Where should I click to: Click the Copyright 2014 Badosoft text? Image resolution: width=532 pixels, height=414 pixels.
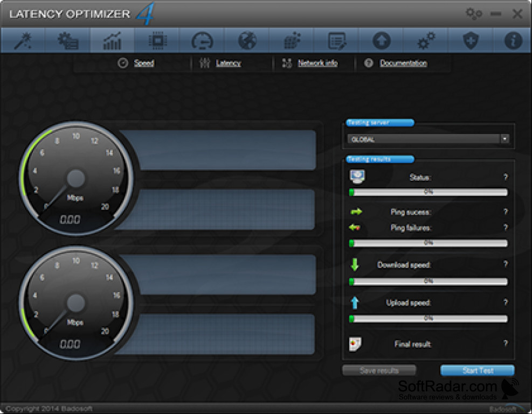point(49,408)
